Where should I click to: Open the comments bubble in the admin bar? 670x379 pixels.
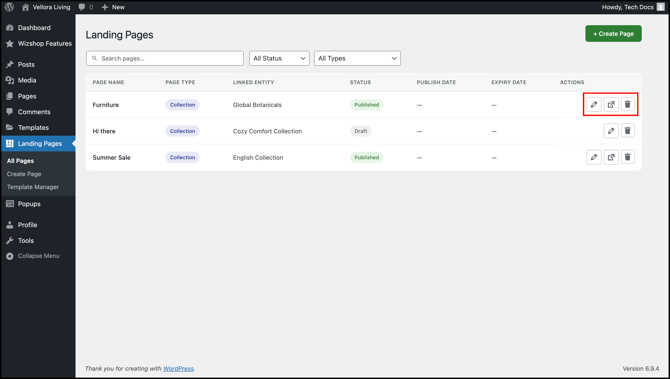[x=85, y=7]
